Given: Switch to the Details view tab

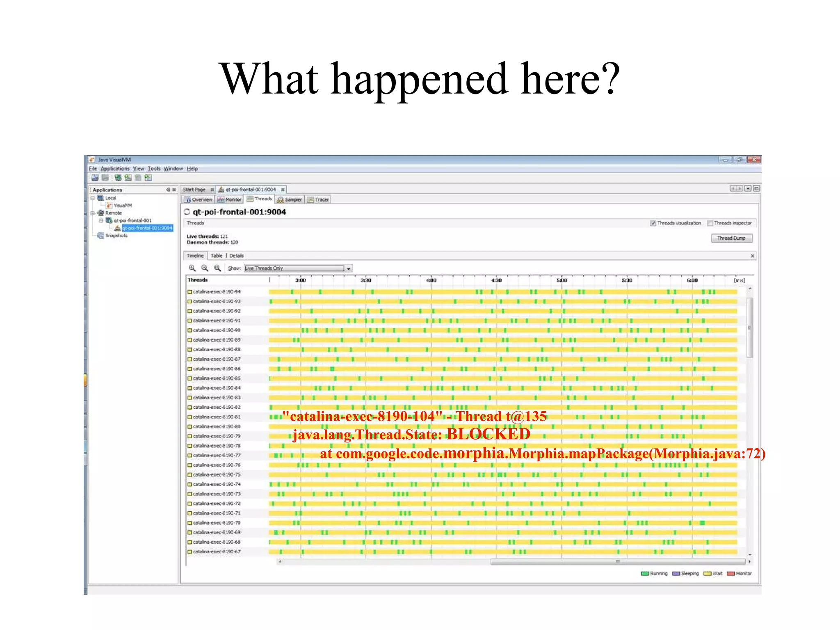Looking at the screenshot, I should tap(237, 256).
